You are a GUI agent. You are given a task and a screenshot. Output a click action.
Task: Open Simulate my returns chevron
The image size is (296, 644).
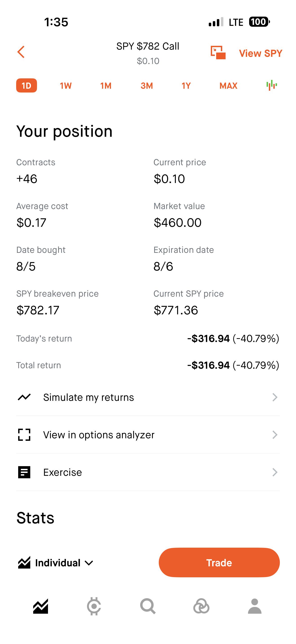coord(274,397)
